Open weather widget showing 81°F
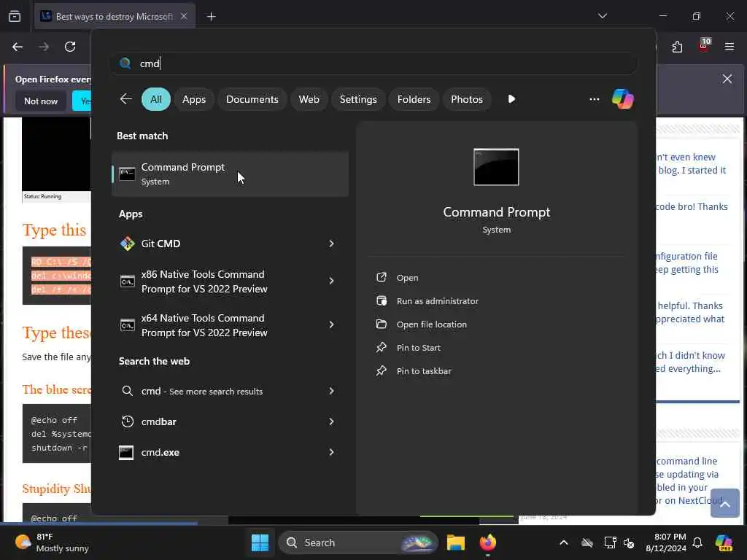This screenshot has width=747, height=560. point(53,542)
